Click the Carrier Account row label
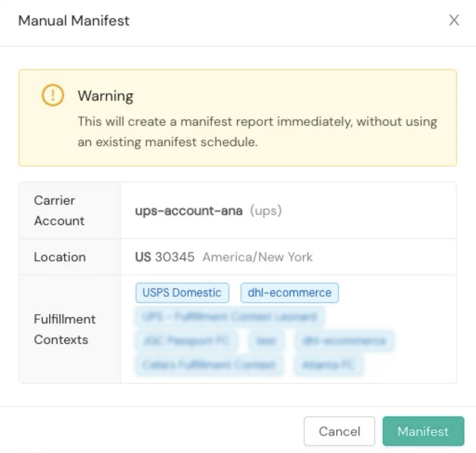This screenshot has height=453, width=476. [x=59, y=210]
